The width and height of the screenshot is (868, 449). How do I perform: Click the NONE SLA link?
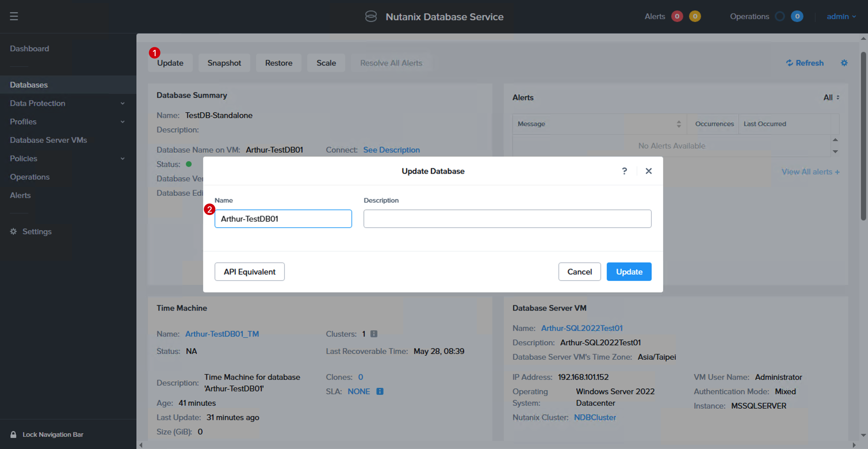point(359,391)
